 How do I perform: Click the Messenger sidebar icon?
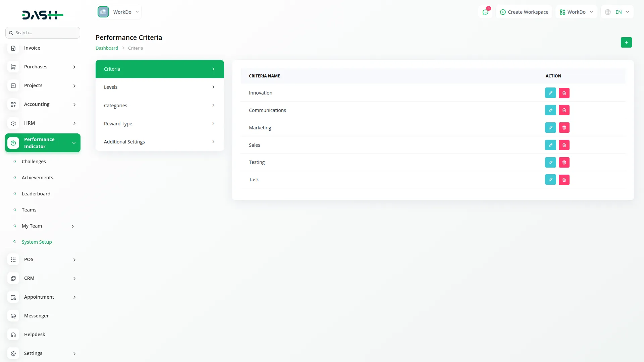tap(13, 316)
